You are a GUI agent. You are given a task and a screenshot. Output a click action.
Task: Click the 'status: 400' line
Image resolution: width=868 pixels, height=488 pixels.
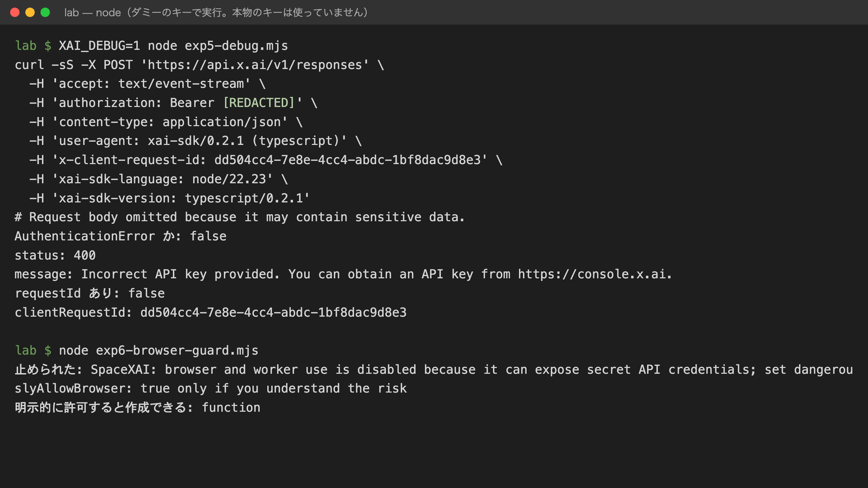click(55, 255)
